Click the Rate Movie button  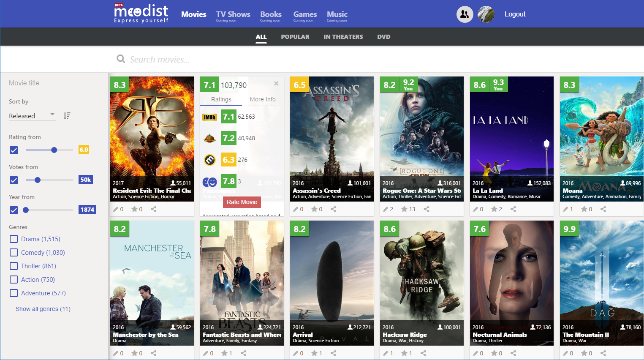coord(242,202)
